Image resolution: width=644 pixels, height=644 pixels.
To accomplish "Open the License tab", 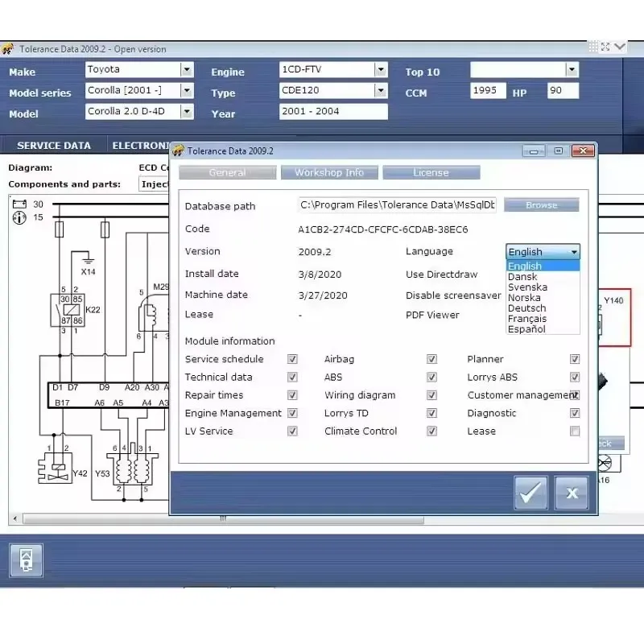I will coord(431,172).
